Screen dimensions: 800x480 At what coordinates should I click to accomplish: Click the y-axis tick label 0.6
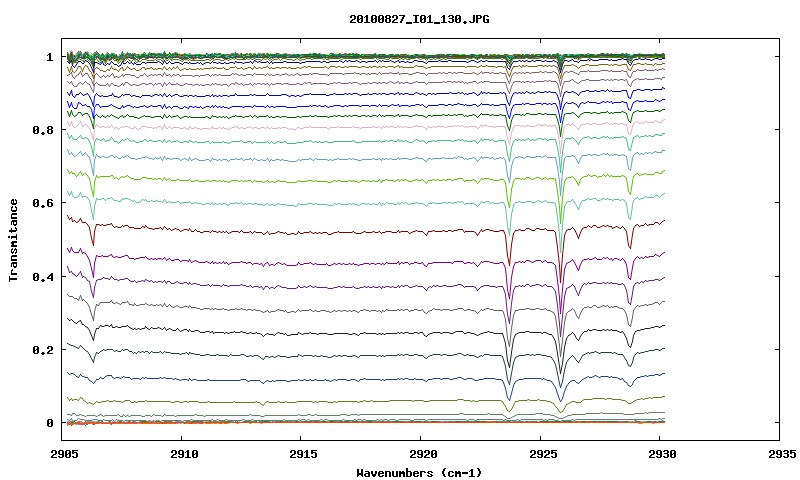[43, 203]
